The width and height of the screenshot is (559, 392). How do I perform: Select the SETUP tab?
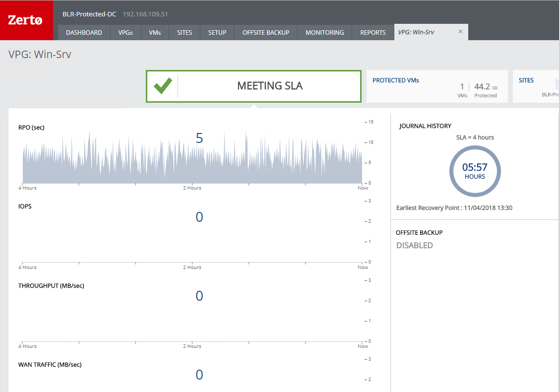coord(217,33)
